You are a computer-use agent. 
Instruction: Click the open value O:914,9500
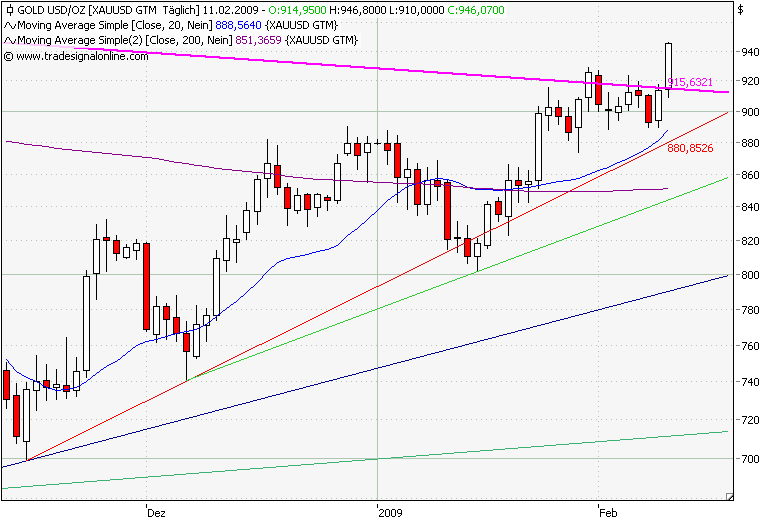[x=298, y=10]
